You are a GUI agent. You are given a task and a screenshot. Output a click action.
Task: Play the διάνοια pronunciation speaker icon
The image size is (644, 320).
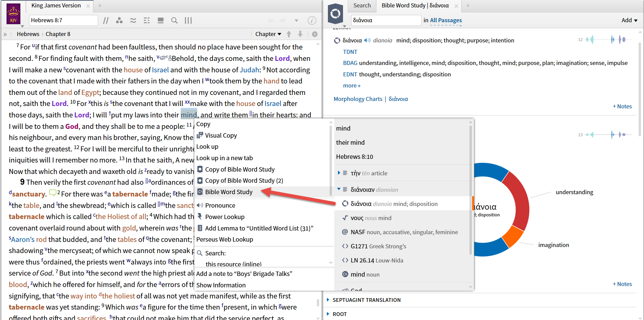tap(367, 40)
